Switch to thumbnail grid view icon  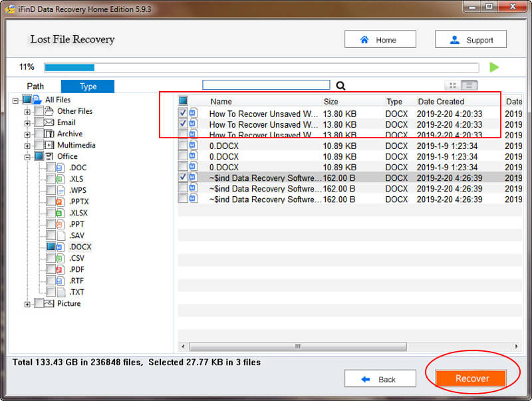[453, 86]
